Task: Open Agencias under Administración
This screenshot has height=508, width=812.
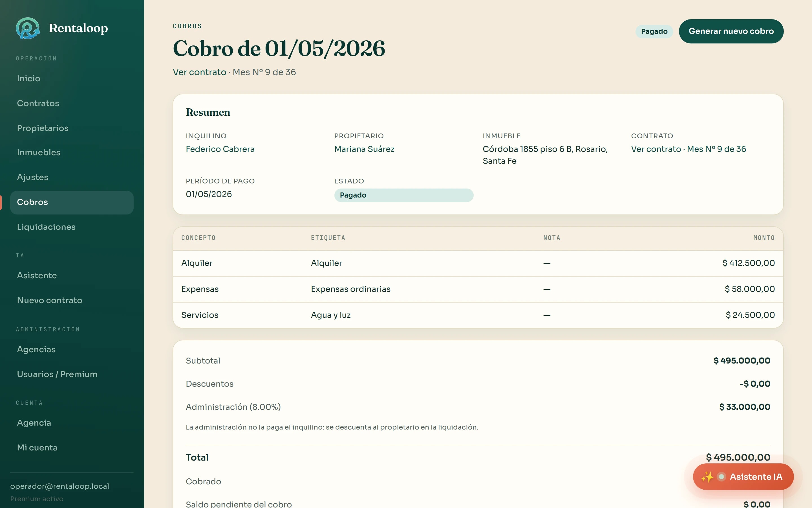Action: pyautogui.click(x=72, y=349)
